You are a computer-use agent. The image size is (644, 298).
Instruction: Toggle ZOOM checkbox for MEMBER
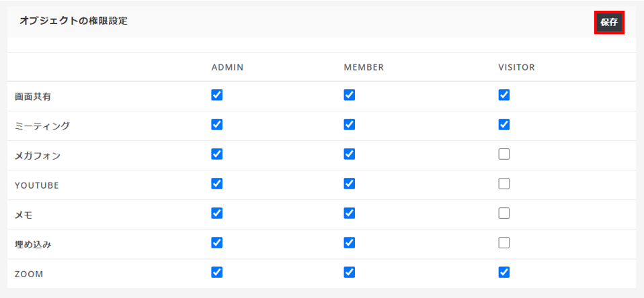[x=349, y=272]
